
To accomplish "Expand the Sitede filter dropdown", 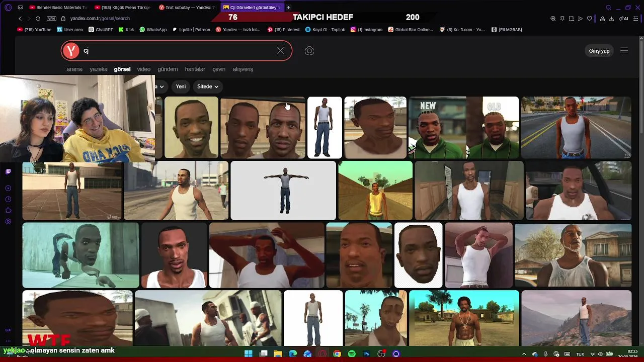I will coord(208,86).
